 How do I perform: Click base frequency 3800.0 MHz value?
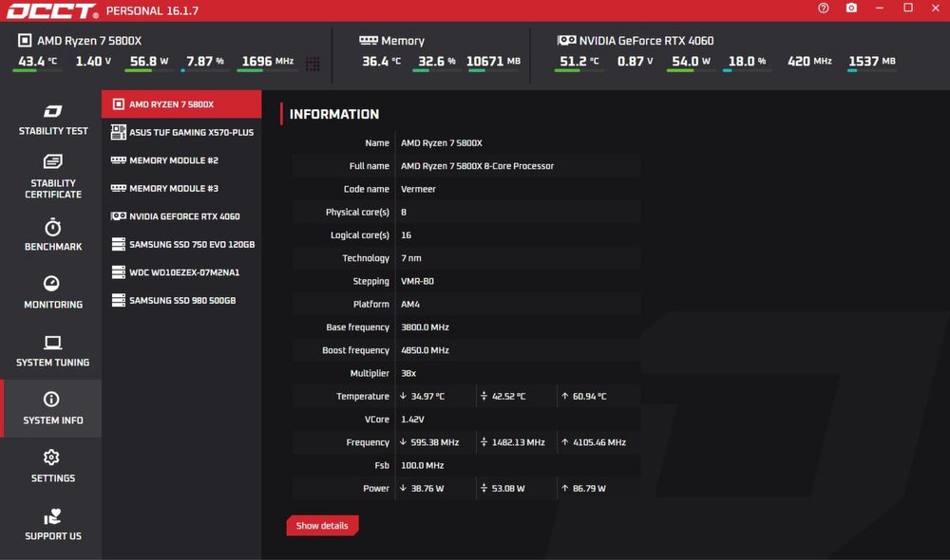point(425,327)
